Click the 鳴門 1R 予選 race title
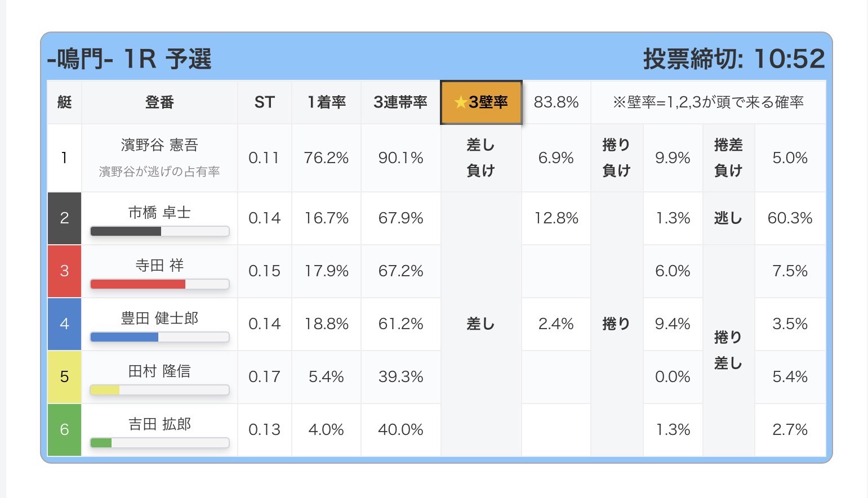The width and height of the screenshot is (868, 498). coord(129,59)
